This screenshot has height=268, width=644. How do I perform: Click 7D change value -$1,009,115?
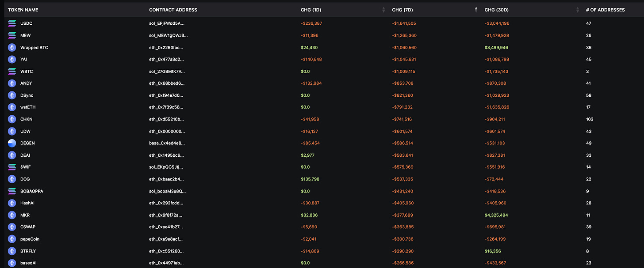(x=404, y=71)
